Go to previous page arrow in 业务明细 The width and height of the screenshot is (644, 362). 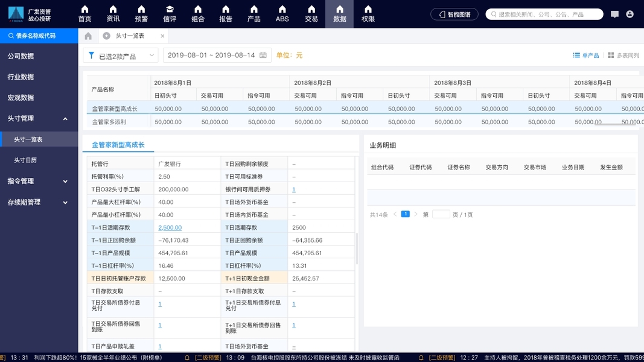(395, 214)
